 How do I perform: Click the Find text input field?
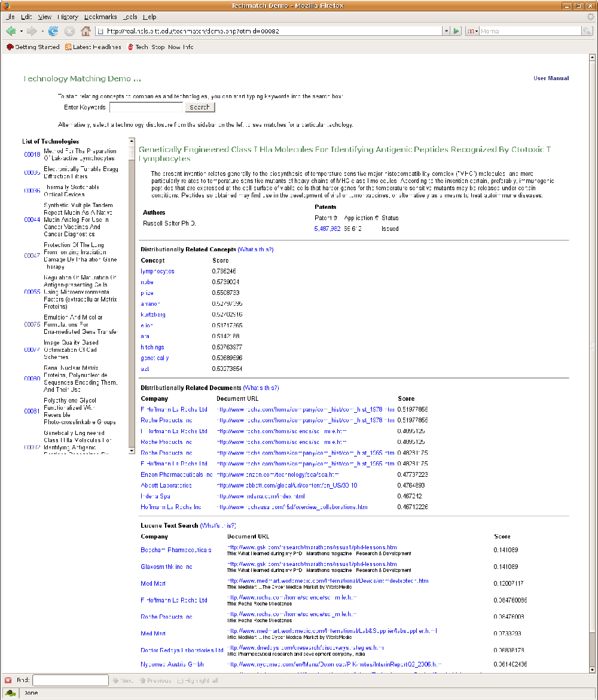(71, 680)
